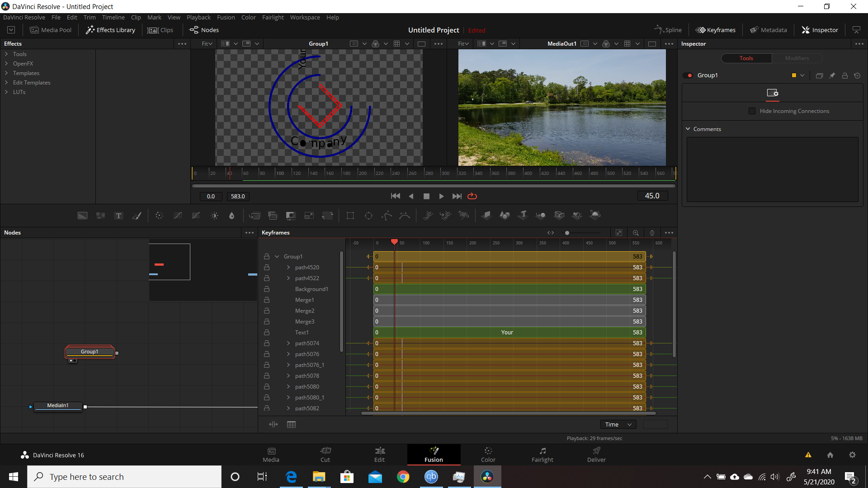Viewport: 868px width, 488px height.
Task: Toggle lock for path5078 keyframe row
Action: (267, 376)
